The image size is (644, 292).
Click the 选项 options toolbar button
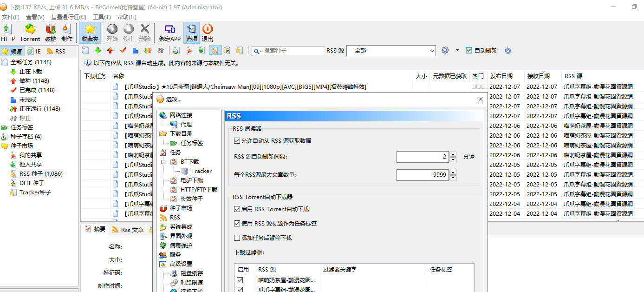(x=191, y=33)
